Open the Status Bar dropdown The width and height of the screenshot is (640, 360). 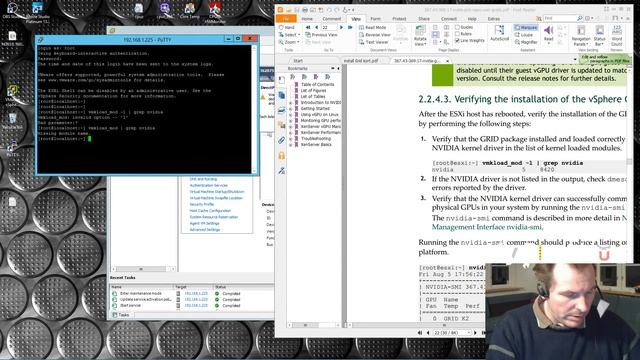(x=599, y=36)
